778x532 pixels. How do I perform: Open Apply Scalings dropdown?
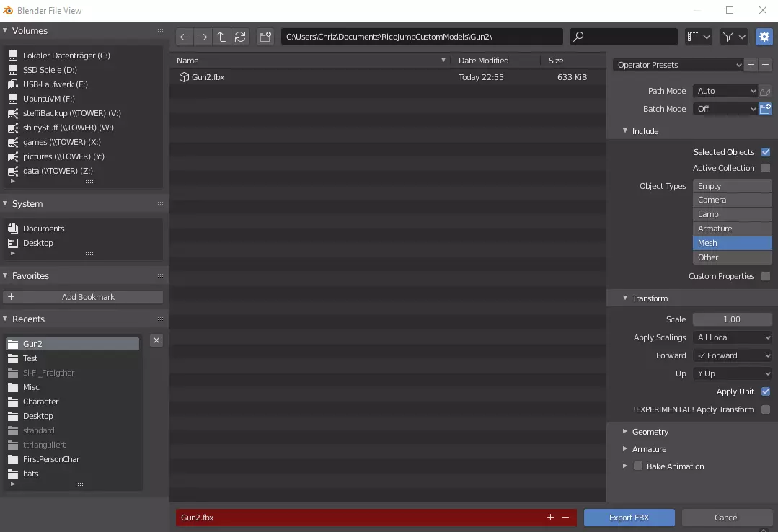pyautogui.click(x=733, y=337)
